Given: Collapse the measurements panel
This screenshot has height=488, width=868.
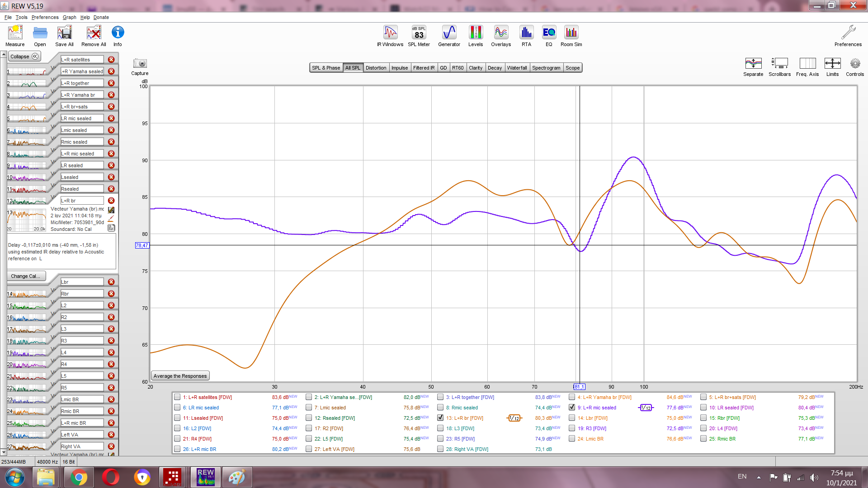Looking at the screenshot, I should (24, 56).
